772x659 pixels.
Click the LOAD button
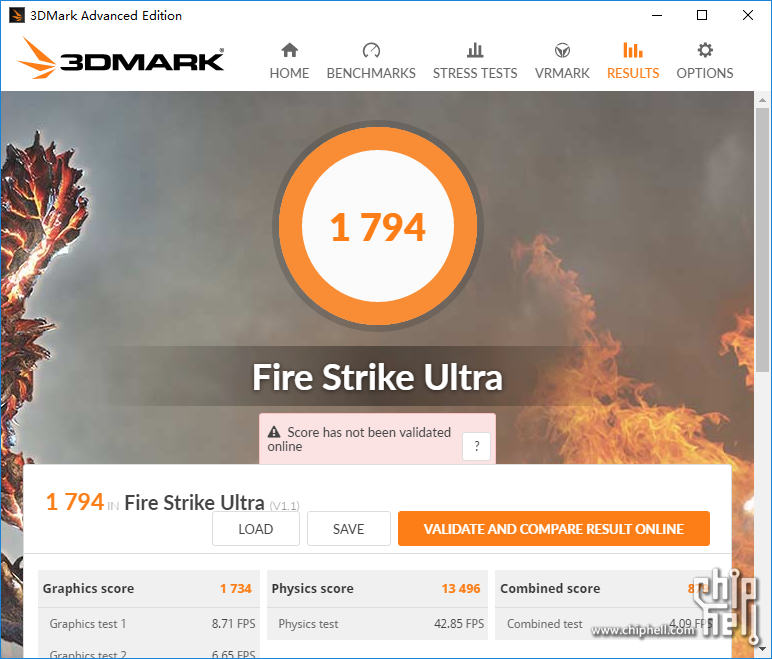click(x=256, y=528)
